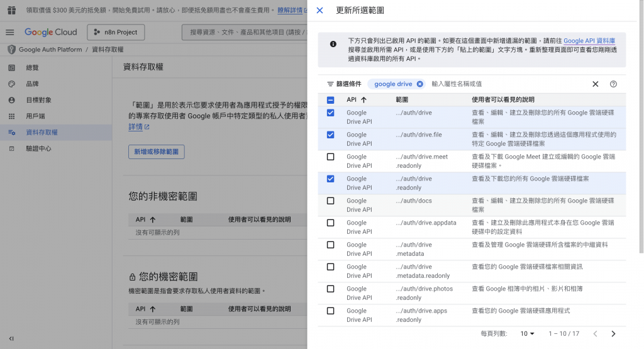644x349 pixels.
Task: Go to the next page of scopes
Action: pos(613,334)
